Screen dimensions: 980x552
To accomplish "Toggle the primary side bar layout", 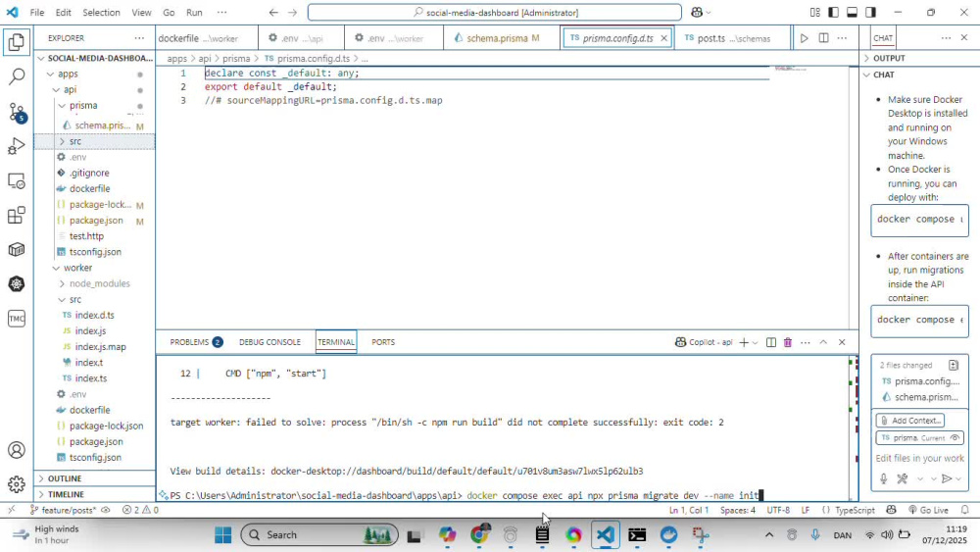I will [833, 13].
